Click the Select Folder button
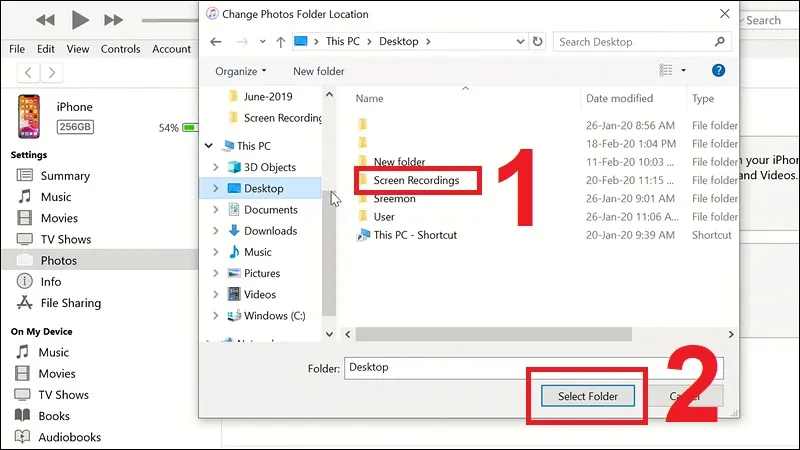The image size is (800, 450). pos(588,396)
